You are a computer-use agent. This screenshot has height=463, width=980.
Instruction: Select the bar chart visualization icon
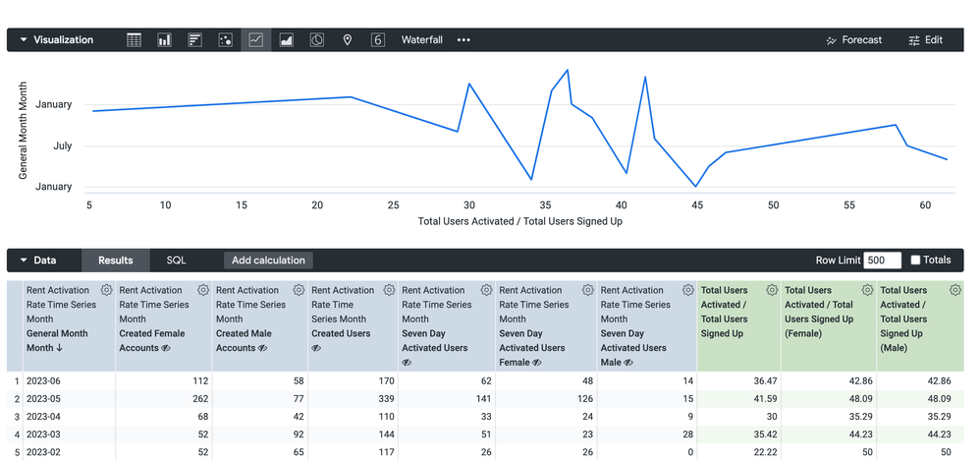click(x=195, y=40)
